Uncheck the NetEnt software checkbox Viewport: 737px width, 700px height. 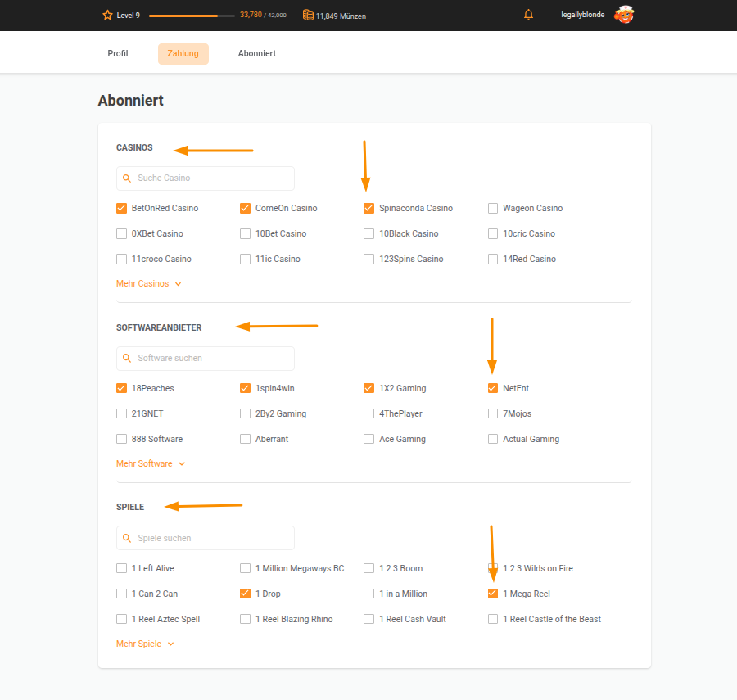tap(493, 388)
